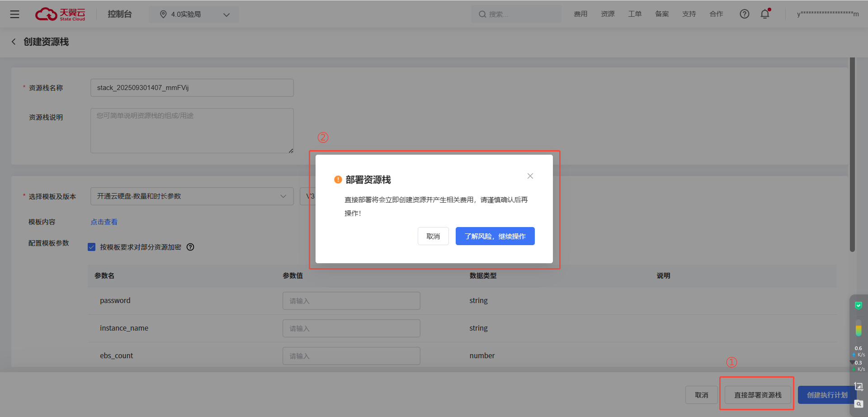Viewport: 868px width, 417px height.
Task: Open the template version selector
Action: point(307,196)
